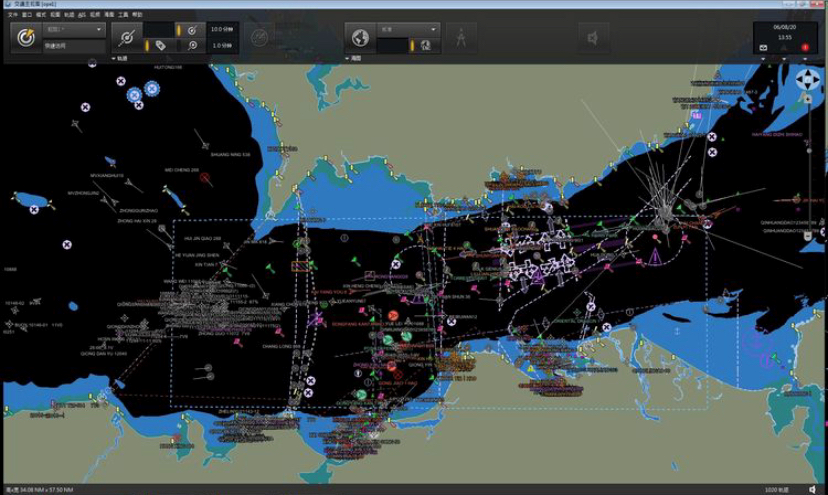Click the orange circular target near DONGFANG label

(x=393, y=315)
